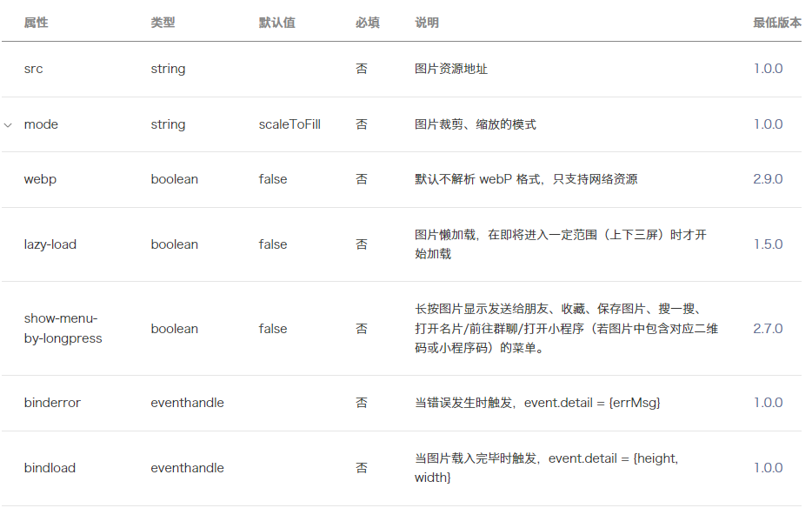Image resolution: width=812 pixels, height=508 pixels.
Task: Expand the mode row chevron
Action: pos(8,125)
